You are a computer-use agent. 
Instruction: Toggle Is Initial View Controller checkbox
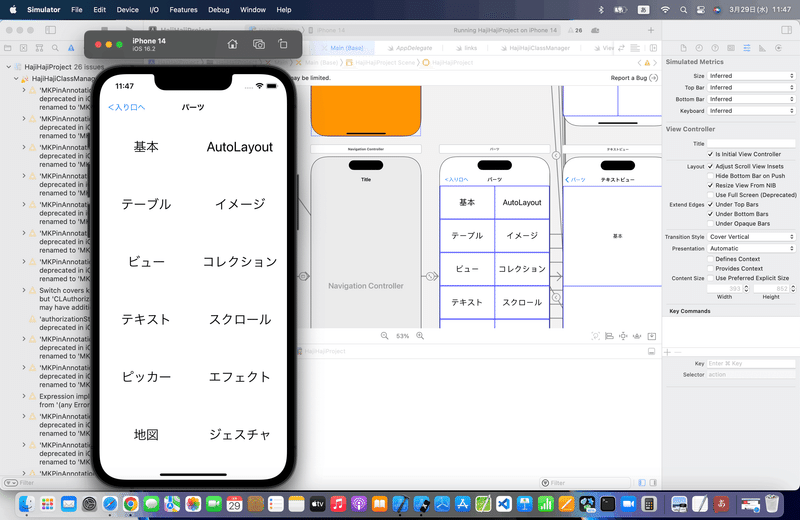710,154
